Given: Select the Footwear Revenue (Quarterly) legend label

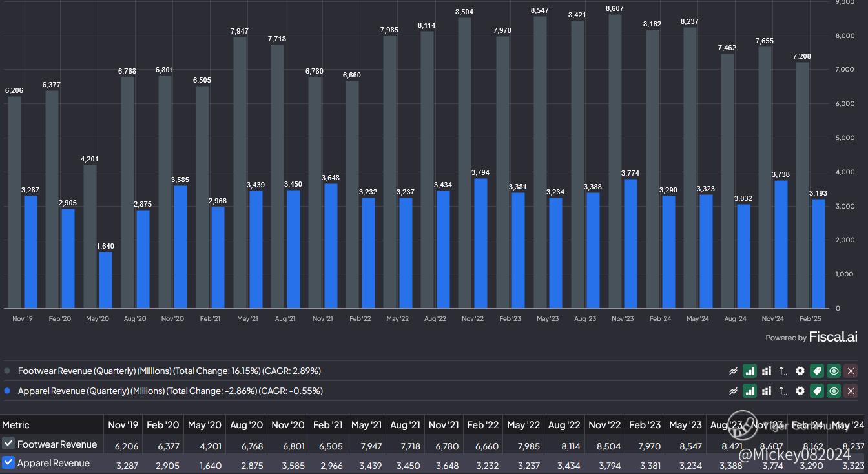Looking at the screenshot, I should pyautogui.click(x=169, y=371).
